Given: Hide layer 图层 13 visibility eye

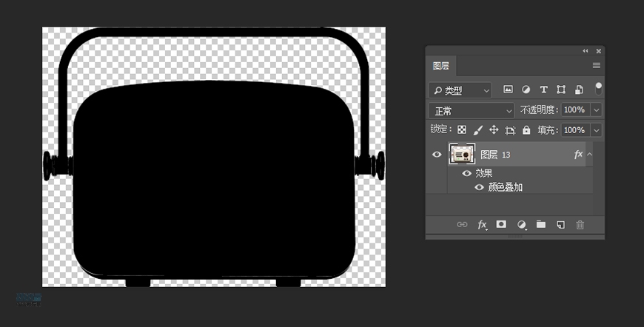Looking at the screenshot, I should coord(437,155).
